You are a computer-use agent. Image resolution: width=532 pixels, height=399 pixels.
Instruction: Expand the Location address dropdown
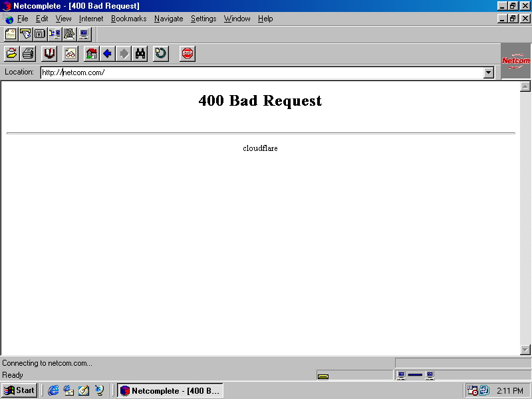click(x=489, y=72)
